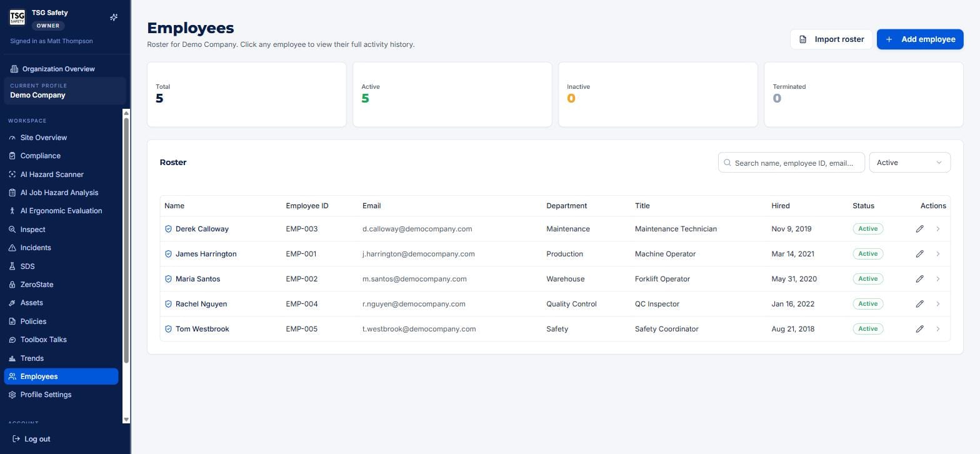Click the Add employee button
Image resolution: width=980 pixels, height=454 pixels.
click(x=920, y=39)
